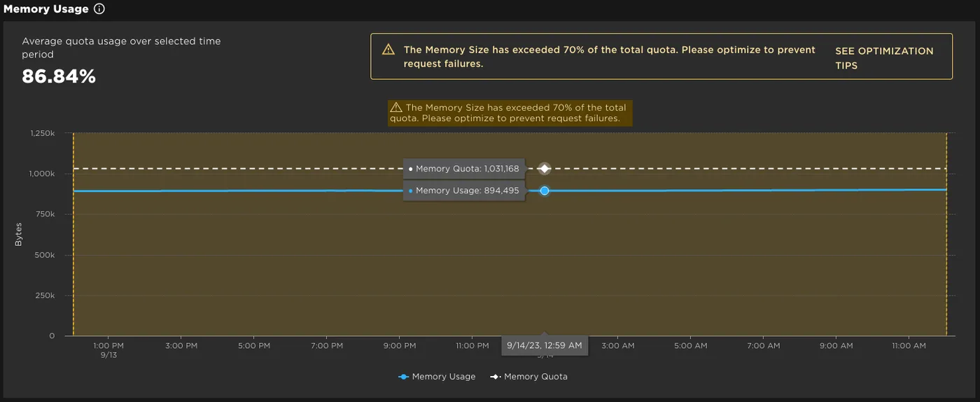980x402 pixels.
Task: Click the blue Memory Usage data point
Action: pyautogui.click(x=545, y=190)
